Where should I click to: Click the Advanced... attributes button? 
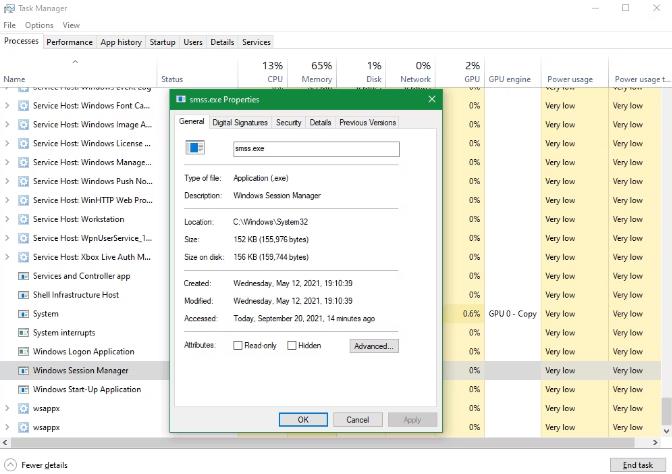(x=374, y=346)
